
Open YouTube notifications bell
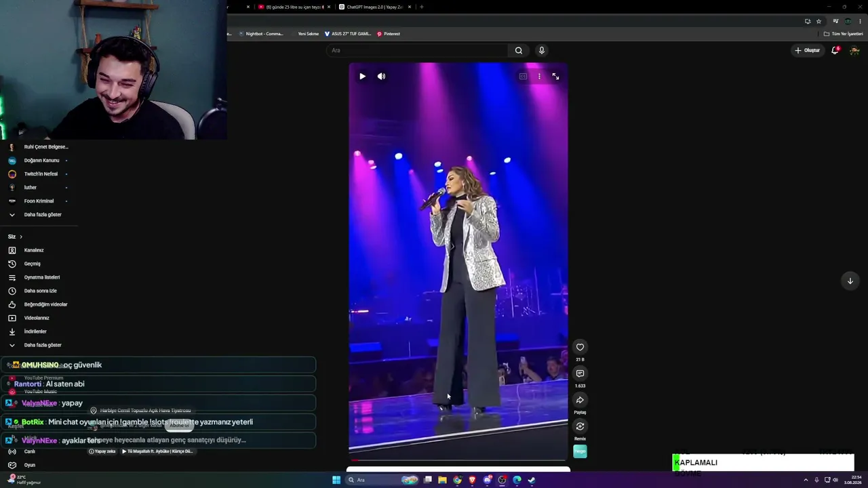coord(835,50)
